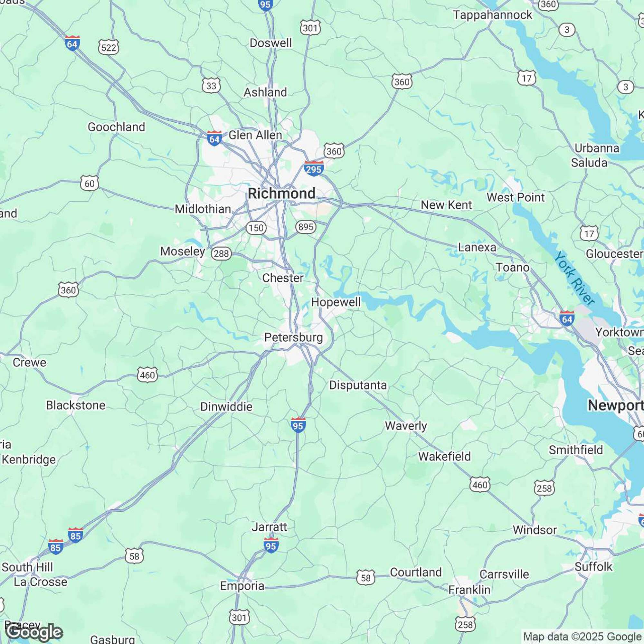Screen dimensions: 644x644
Task: Click the Route 150 shield icon
Action: [x=256, y=228]
